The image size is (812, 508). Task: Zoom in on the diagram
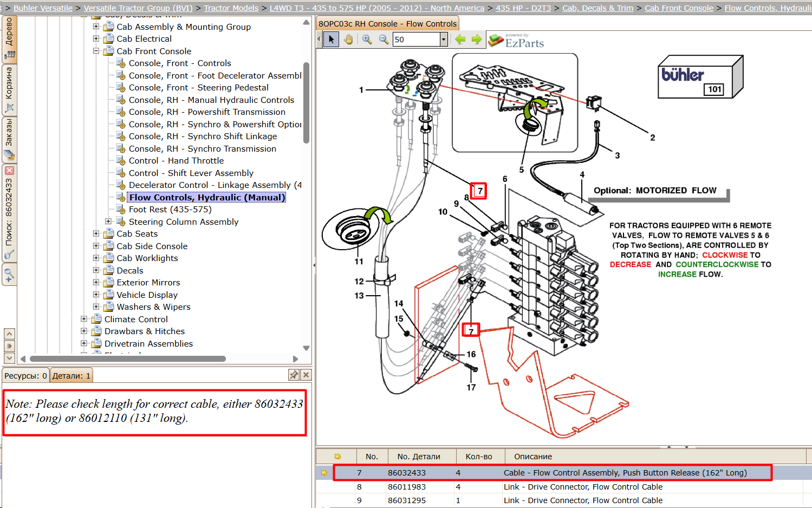(367, 40)
